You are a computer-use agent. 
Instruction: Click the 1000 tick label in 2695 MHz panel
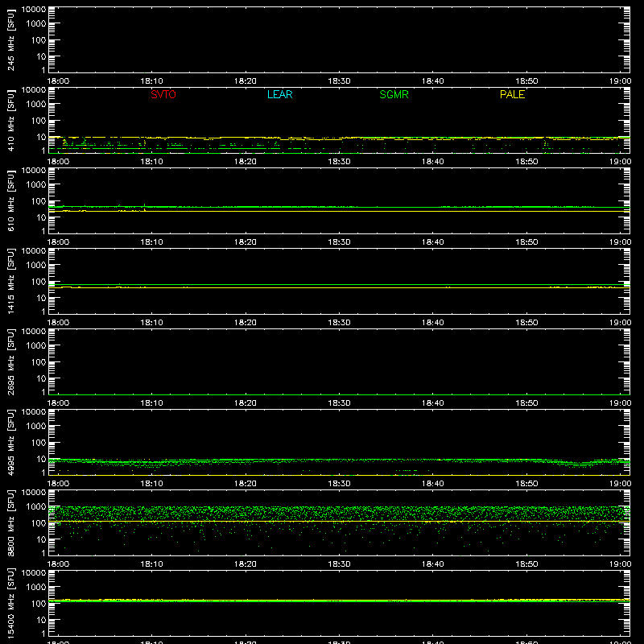[x=36, y=346]
